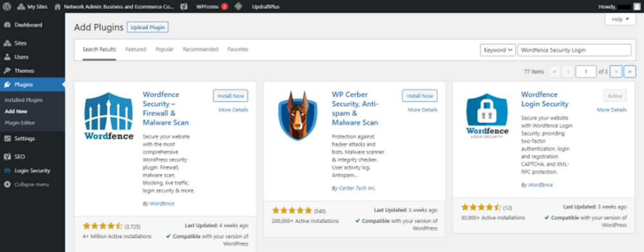Switch to Popular tab
The height and width of the screenshot is (252, 644).
[x=164, y=50]
